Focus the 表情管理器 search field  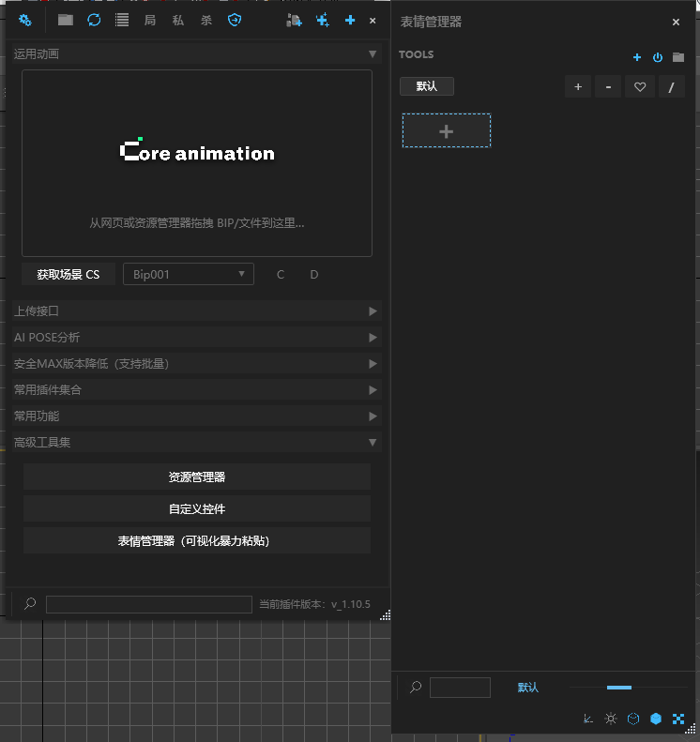[x=460, y=688]
